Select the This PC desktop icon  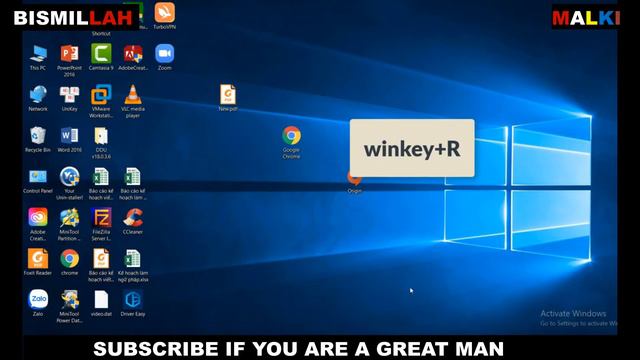point(38,54)
